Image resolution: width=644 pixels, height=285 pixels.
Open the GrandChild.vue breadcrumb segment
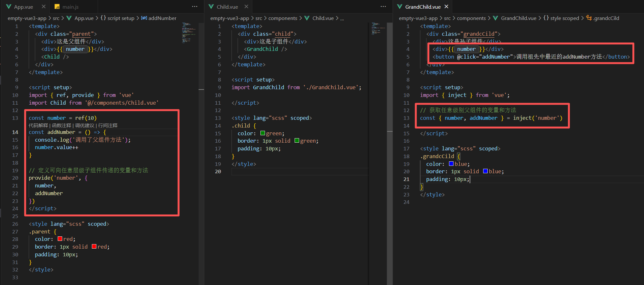519,18
